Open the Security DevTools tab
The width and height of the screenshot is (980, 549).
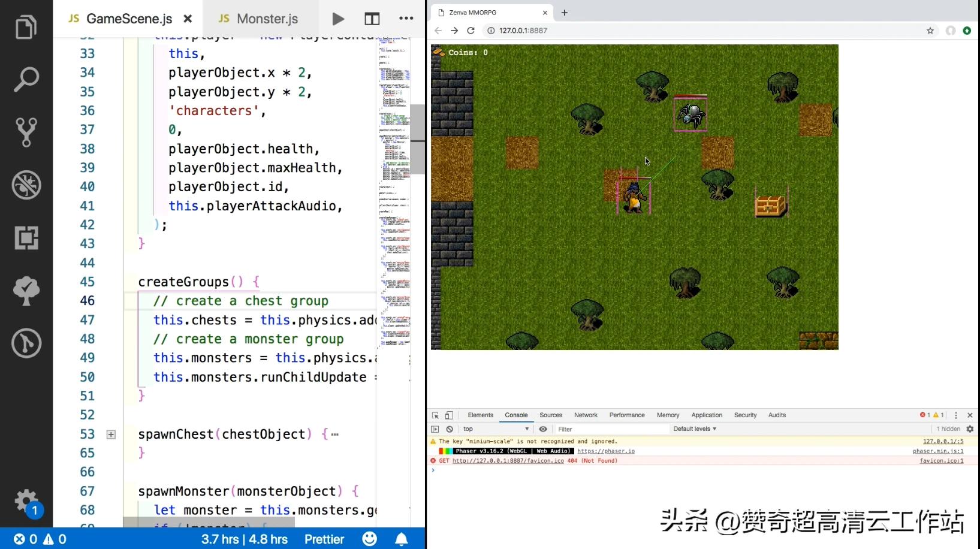click(x=746, y=415)
